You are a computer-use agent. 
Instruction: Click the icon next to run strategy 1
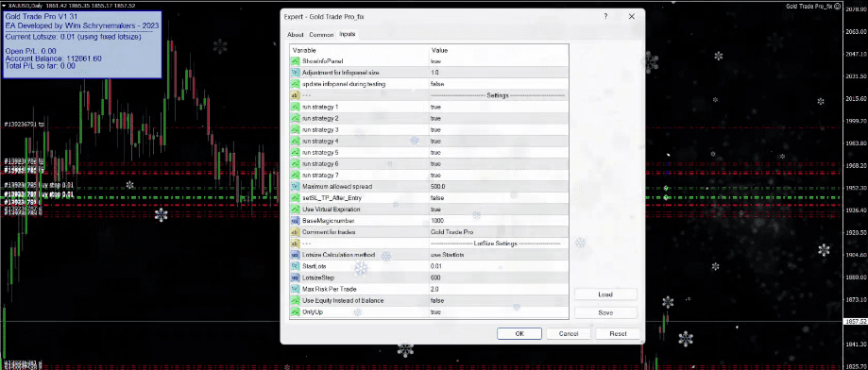pos(296,107)
